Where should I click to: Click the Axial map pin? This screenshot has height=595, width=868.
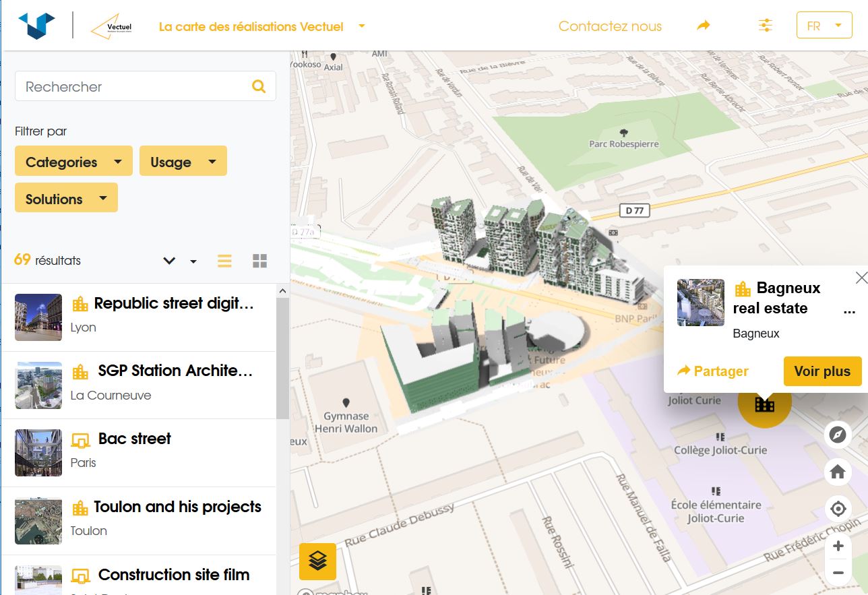point(334,58)
